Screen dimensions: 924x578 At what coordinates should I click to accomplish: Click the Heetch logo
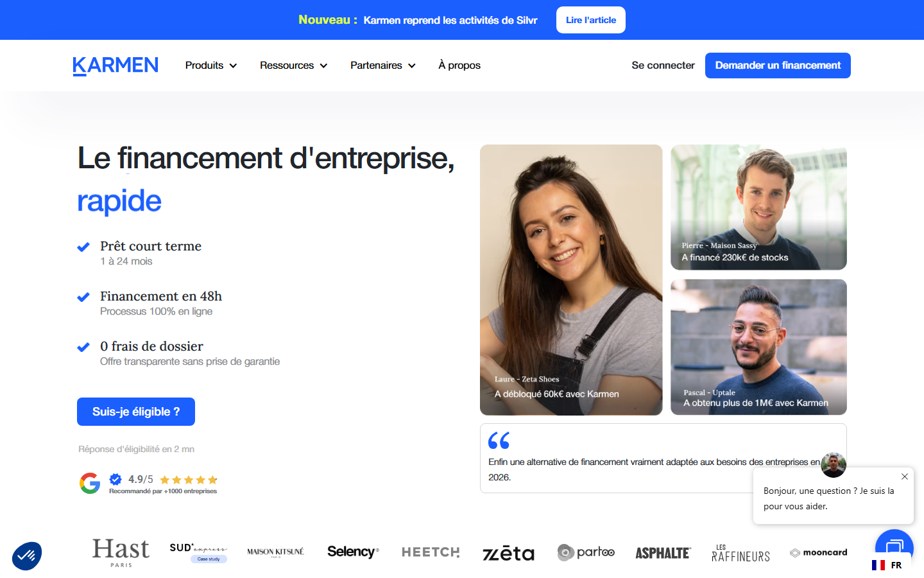point(431,552)
